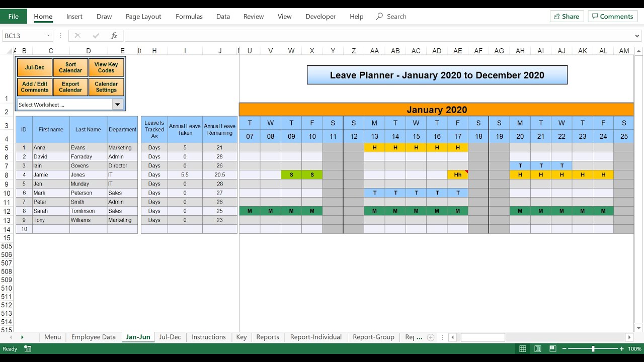Open the Help ribbon tab
Screen dimensions: 644x362
coord(357,17)
